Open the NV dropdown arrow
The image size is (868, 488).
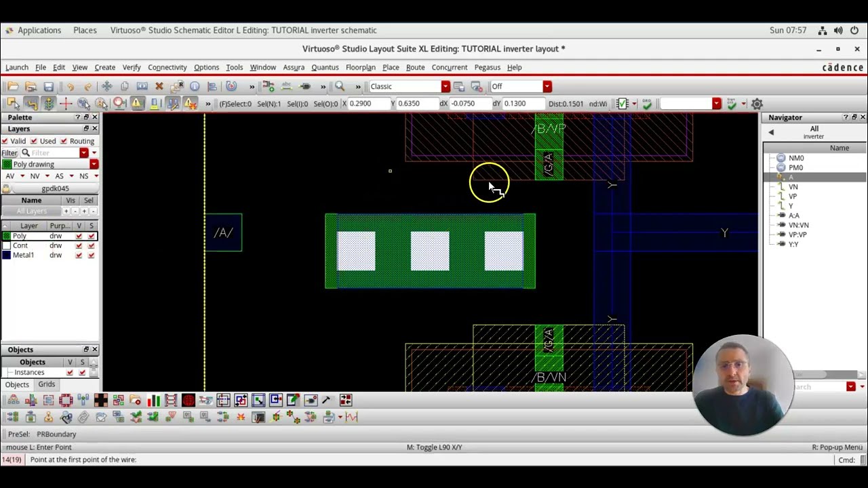(x=47, y=176)
